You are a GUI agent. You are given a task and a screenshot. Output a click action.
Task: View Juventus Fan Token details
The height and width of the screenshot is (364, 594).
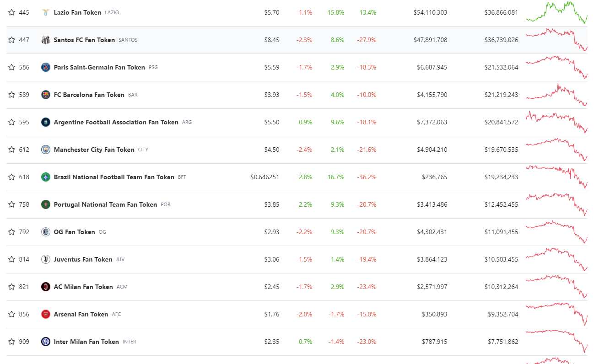pos(83,259)
